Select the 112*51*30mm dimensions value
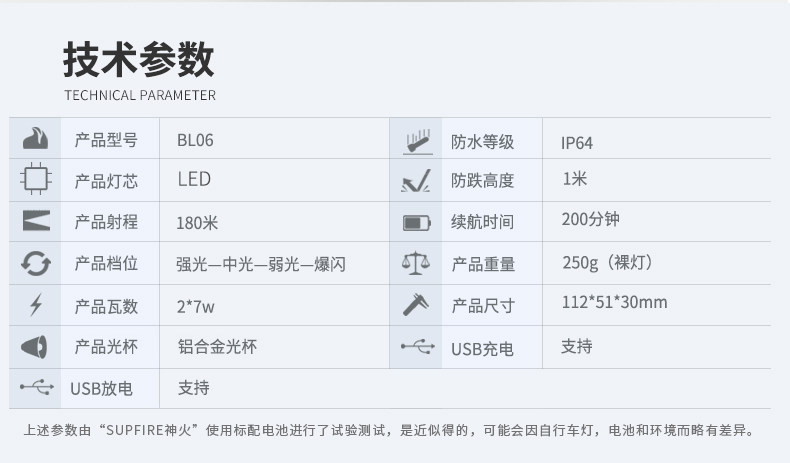The width and height of the screenshot is (790, 463). click(614, 302)
